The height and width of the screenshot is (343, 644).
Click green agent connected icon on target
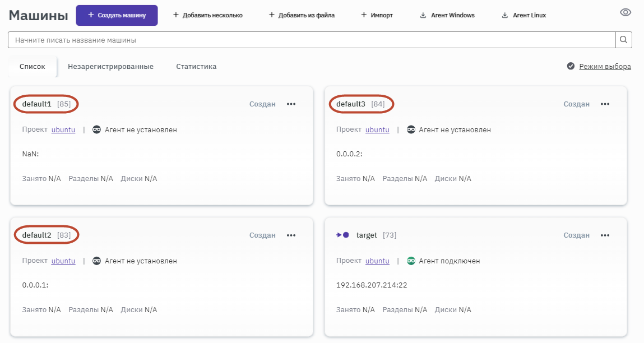[411, 261]
